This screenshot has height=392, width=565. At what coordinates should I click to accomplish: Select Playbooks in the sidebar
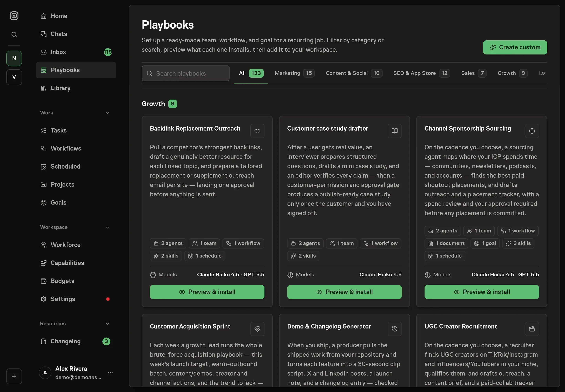pyautogui.click(x=76, y=70)
